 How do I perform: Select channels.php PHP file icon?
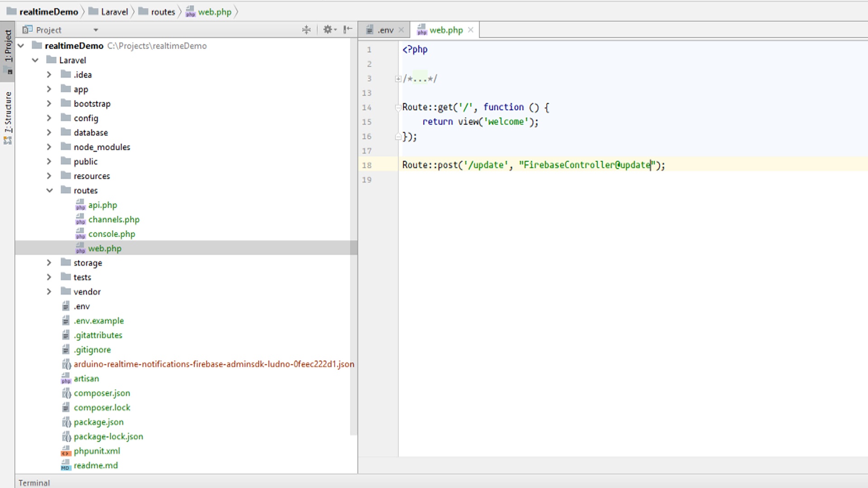point(80,220)
